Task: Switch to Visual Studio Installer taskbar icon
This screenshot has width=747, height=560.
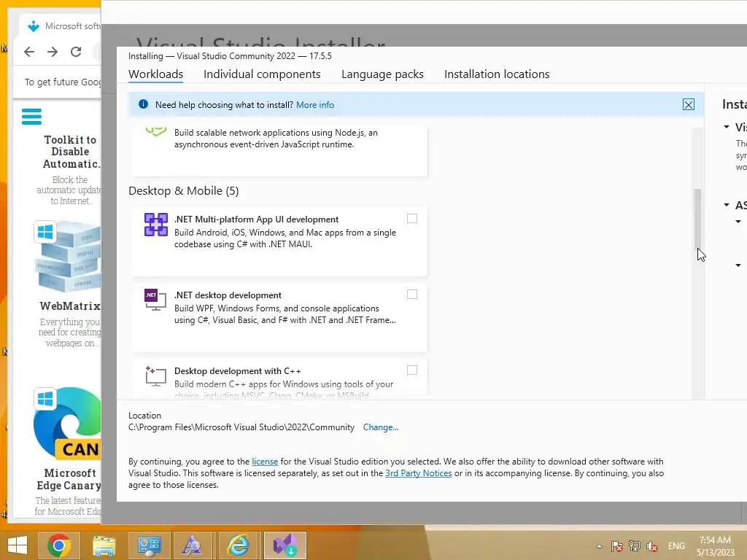Action: [285, 545]
